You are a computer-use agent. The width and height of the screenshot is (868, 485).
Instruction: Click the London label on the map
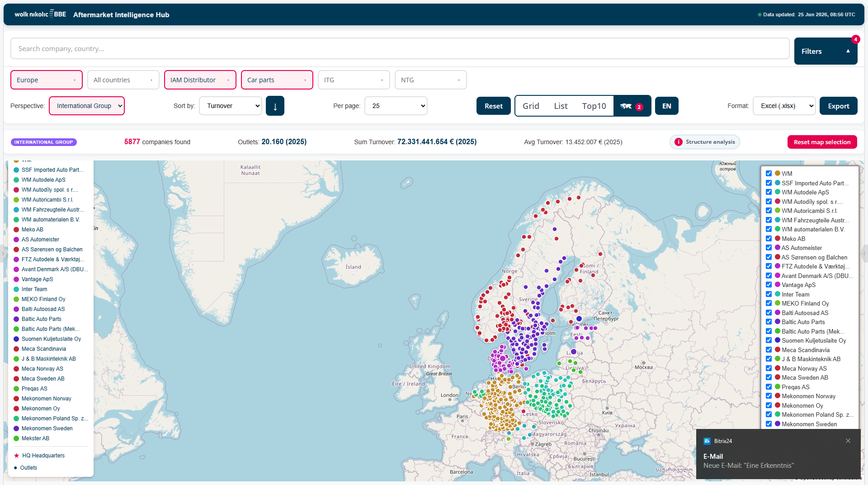(449, 395)
